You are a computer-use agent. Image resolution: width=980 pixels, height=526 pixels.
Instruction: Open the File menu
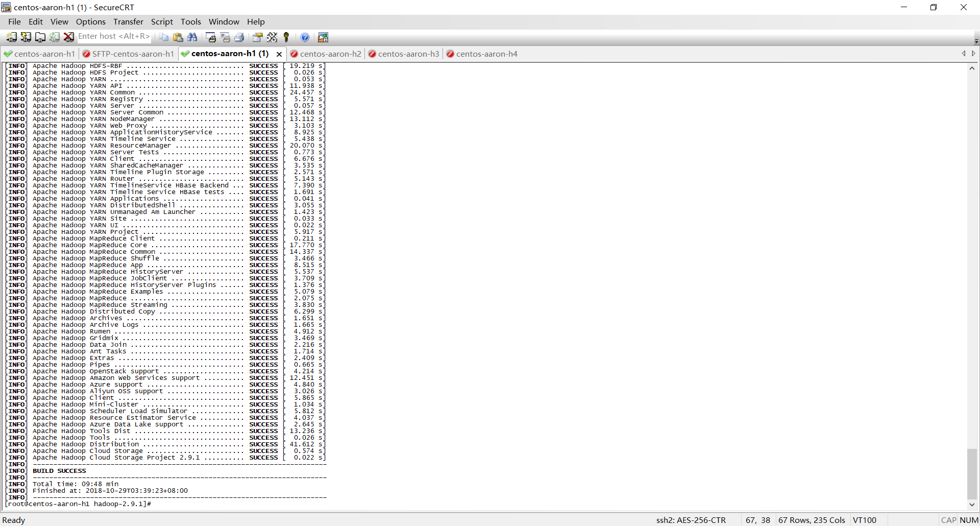14,21
